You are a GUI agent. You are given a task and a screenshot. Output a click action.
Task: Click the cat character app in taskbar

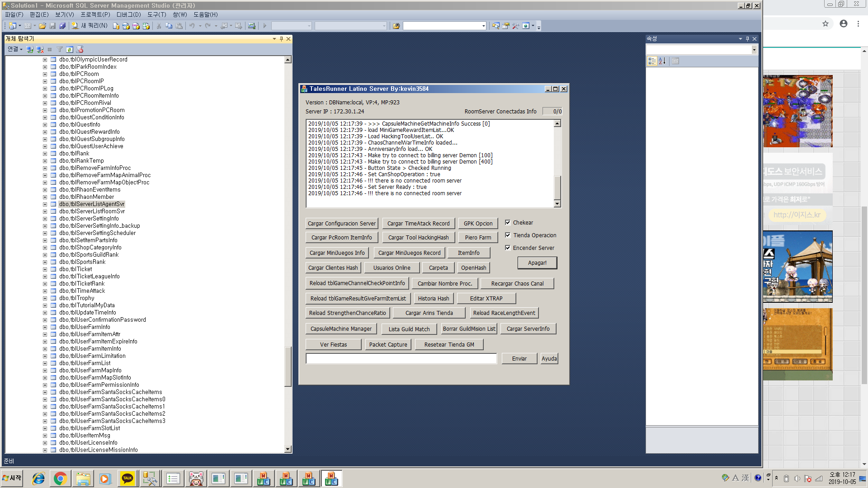(x=196, y=479)
